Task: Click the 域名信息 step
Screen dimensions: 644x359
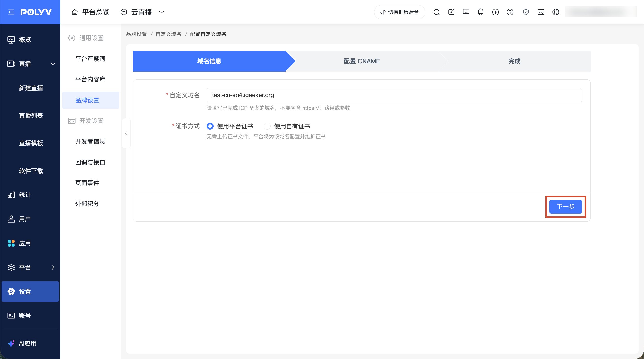Action: coord(209,61)
